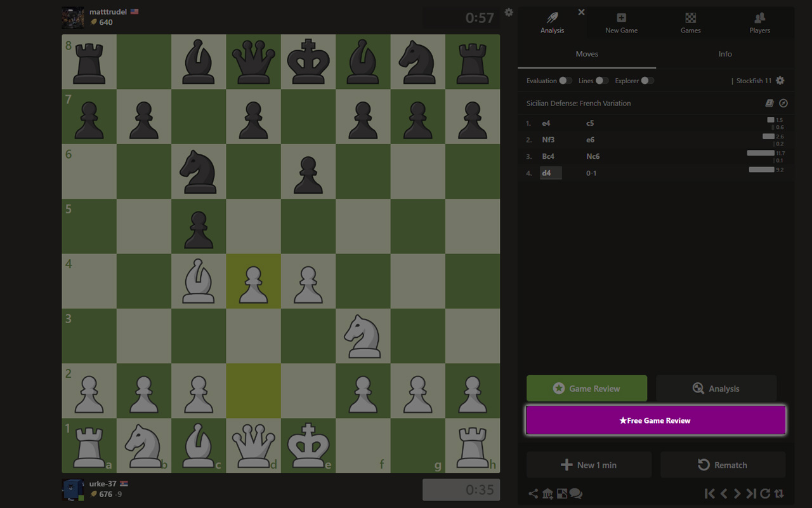Jump to first move with skip-back icon
812x508 pixels.
click(x=710, y=493)
